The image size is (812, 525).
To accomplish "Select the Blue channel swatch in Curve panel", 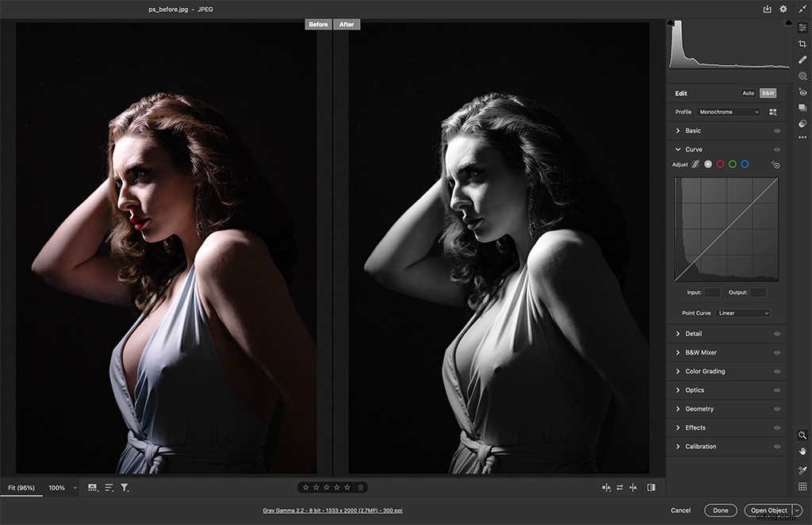I will click(744, 164).
